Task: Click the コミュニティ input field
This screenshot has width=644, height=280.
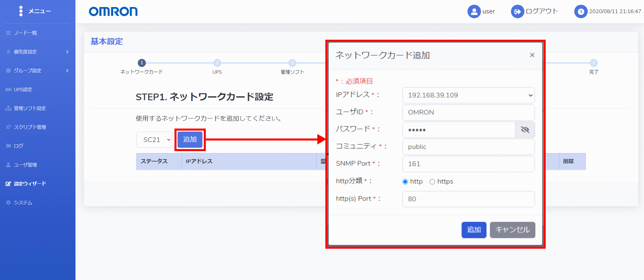Action: 469,147
